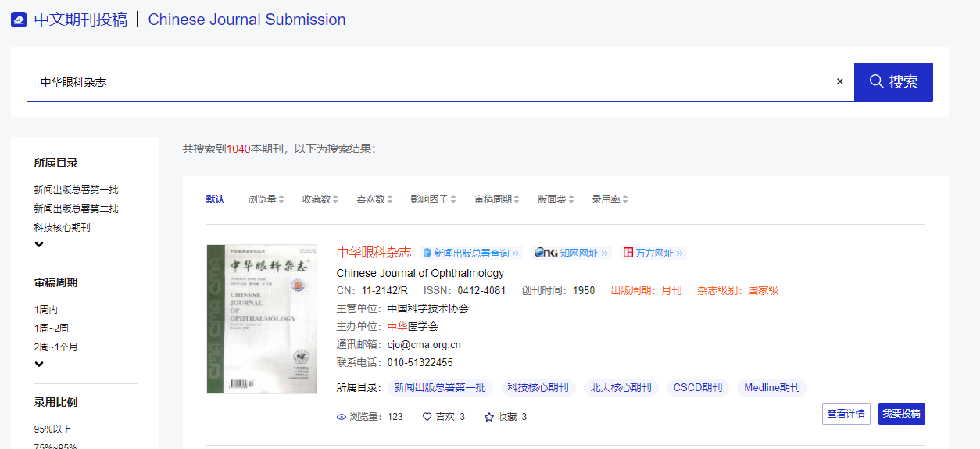980x449 pixels.
Task: Toggle the star 收藏 icon
Action: [489, 417]
